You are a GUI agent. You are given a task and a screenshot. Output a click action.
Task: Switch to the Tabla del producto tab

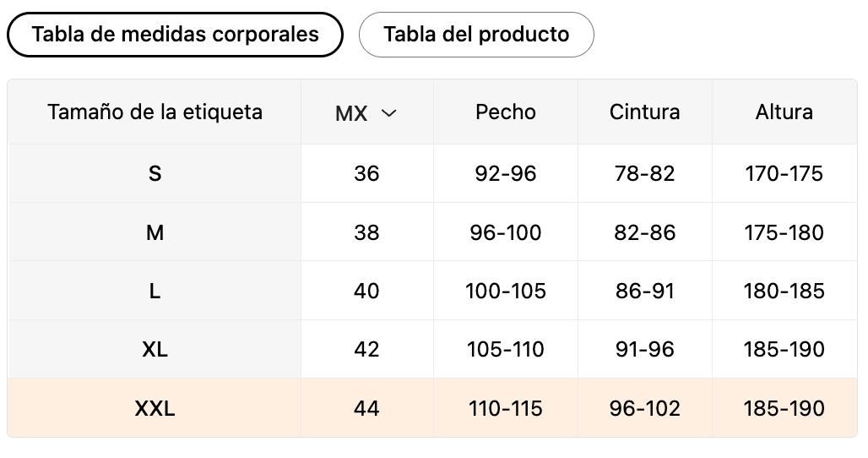click(476, 35)
